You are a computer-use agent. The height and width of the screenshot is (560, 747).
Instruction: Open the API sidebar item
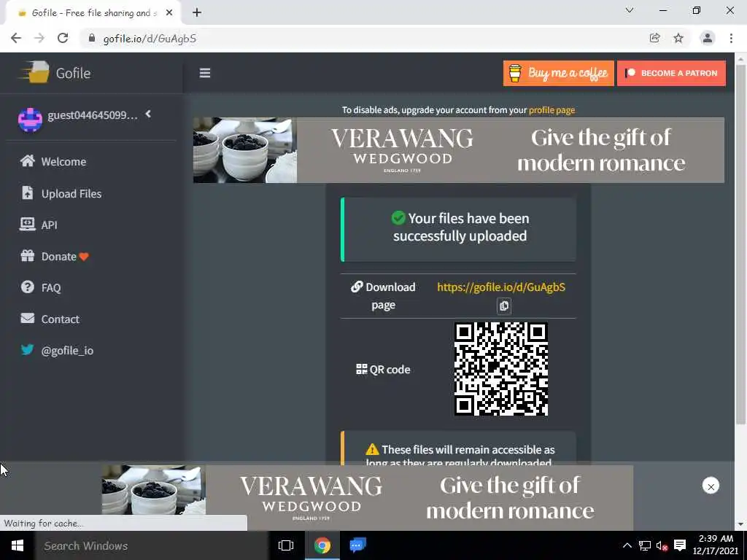39,225
